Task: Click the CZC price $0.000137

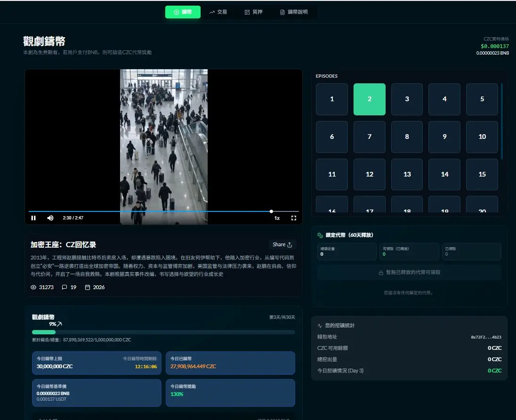Action: click(495, 47)
